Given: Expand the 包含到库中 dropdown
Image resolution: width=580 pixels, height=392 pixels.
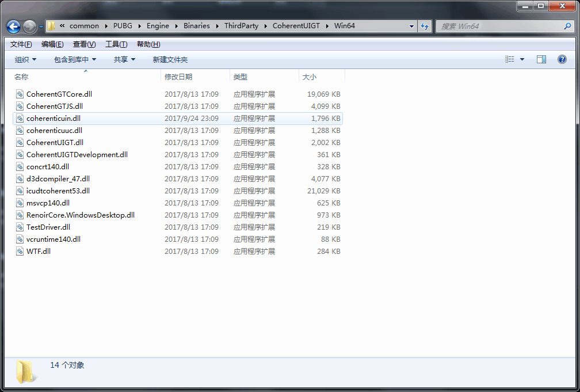Looking at the screenshot, I should [x=75, y=59].
